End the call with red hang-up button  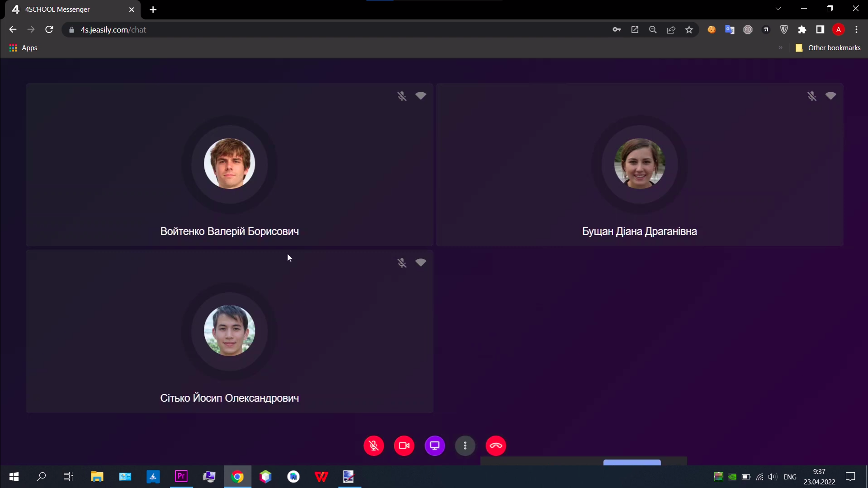(x=496, y=446)
